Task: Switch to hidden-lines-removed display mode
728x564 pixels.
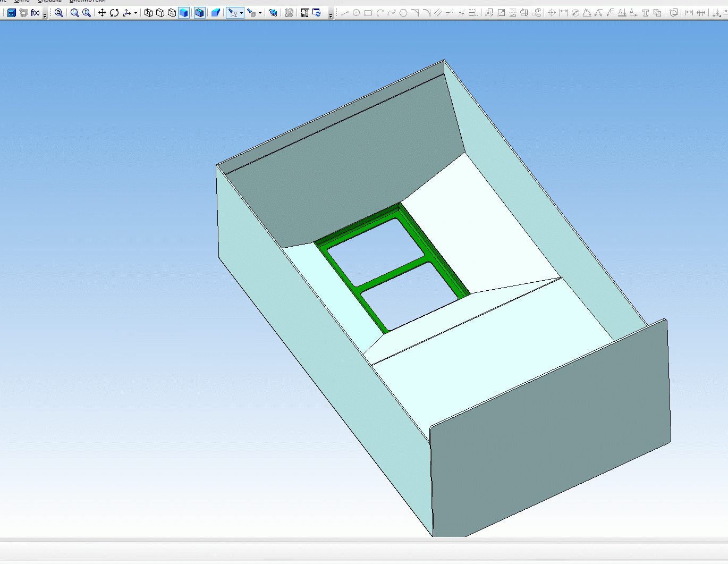Action: tap(160, 13)
